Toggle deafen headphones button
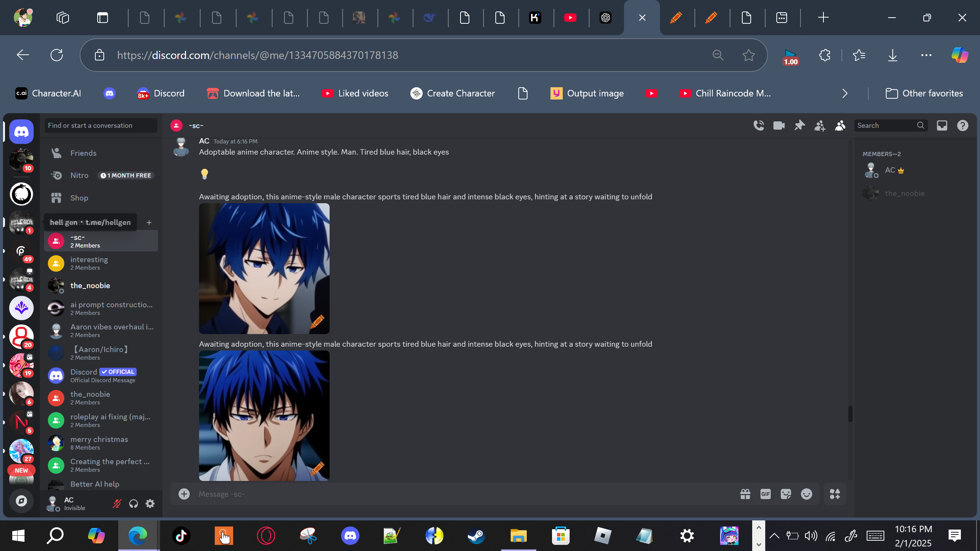The width and height of the screenshot is (980, 551). pos(133,504)
